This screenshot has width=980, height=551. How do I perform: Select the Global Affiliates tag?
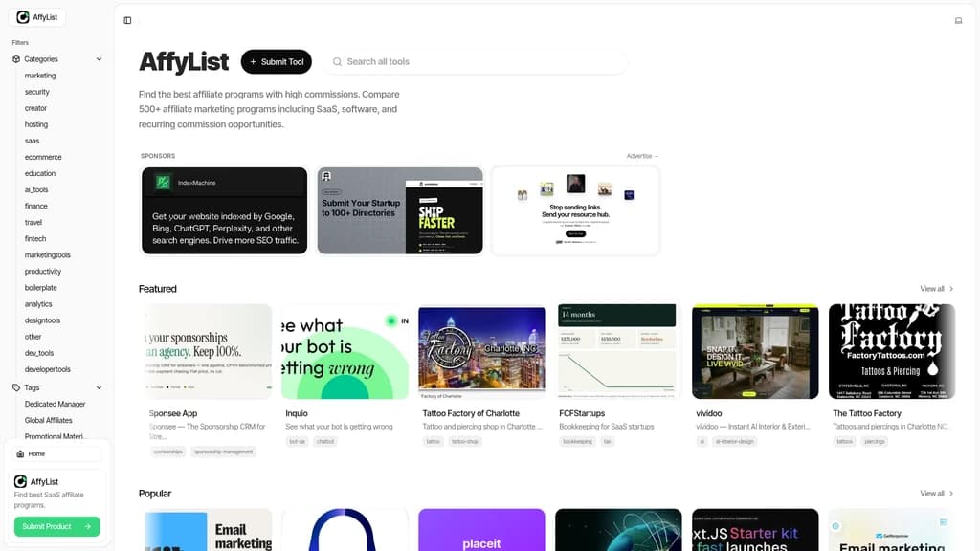coord(48,421)
